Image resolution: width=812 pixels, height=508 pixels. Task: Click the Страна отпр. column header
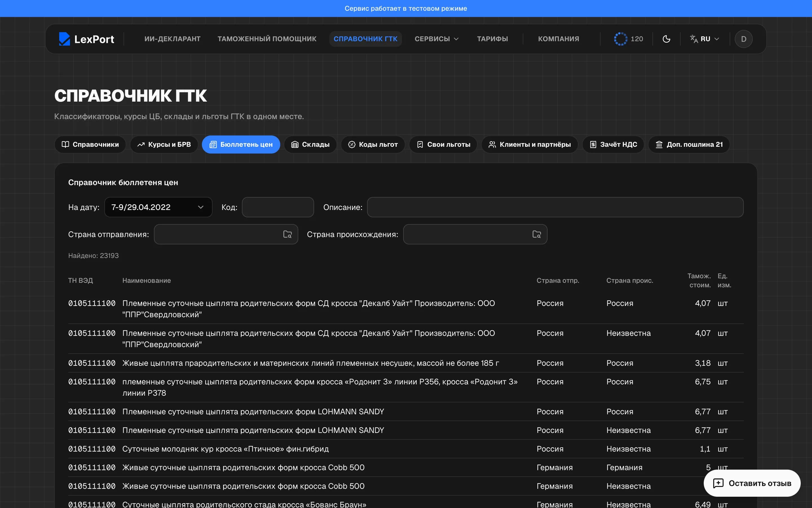click(558, 280)
